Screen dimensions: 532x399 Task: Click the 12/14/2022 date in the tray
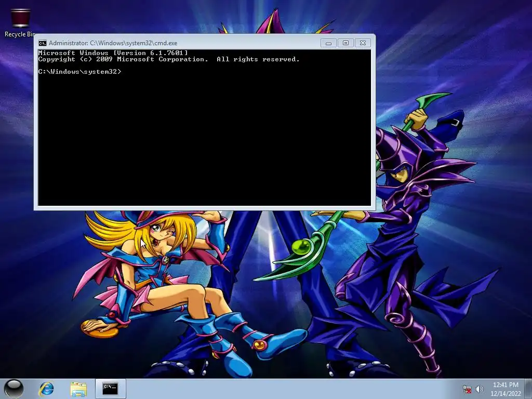(x=506, y=394)
